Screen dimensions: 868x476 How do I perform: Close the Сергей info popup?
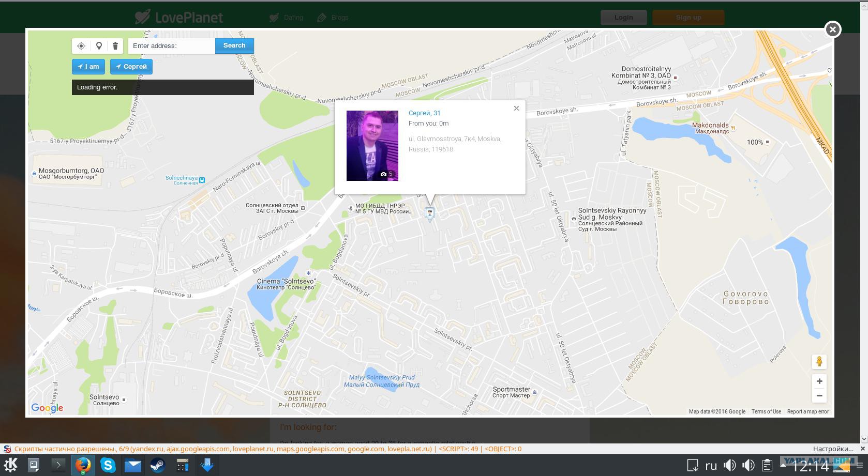[516, 109]
